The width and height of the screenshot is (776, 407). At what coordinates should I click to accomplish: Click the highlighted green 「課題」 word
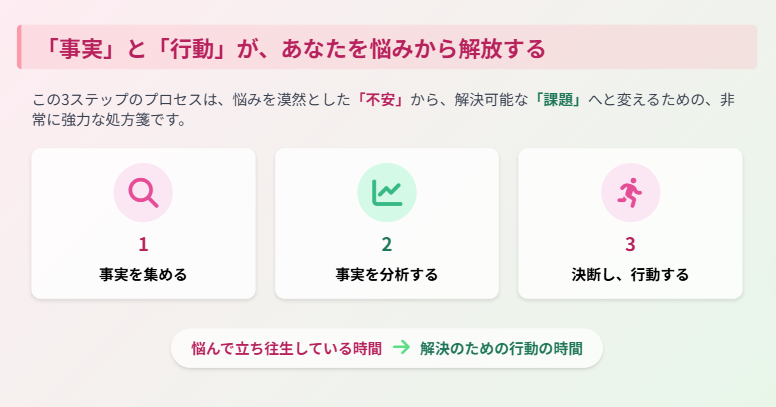[558, 100]
